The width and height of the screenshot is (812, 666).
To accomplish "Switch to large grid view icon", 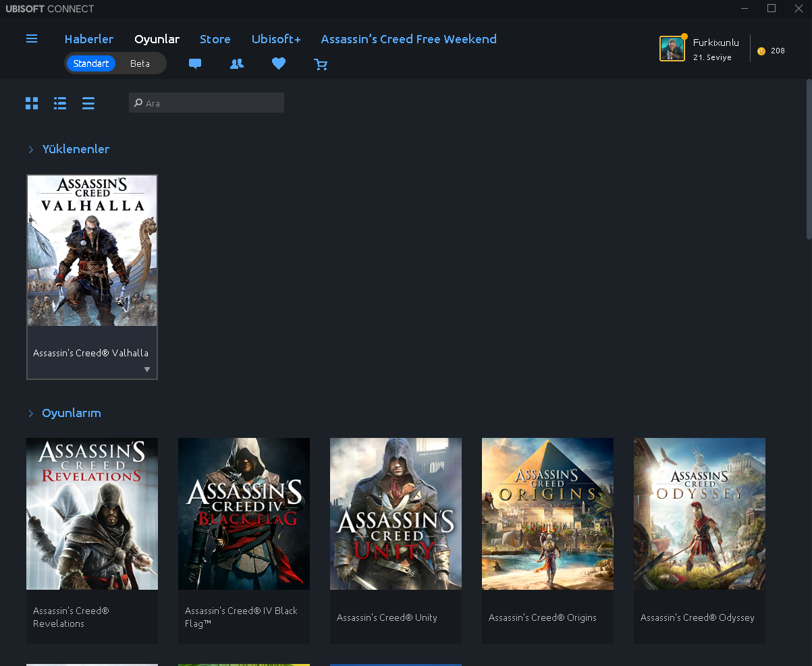I will tap(32, 103).
